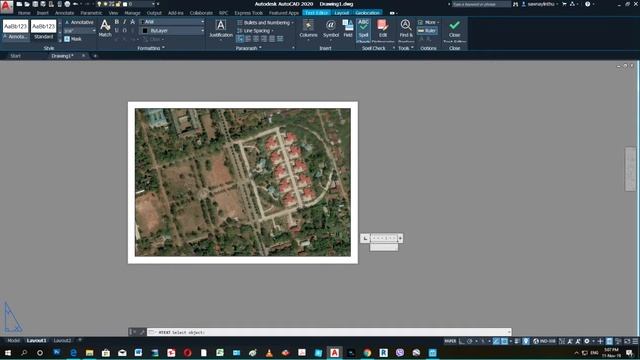Open the status bar customization menu icon
This screenshot has height=360, width=640.
[635, 341]
